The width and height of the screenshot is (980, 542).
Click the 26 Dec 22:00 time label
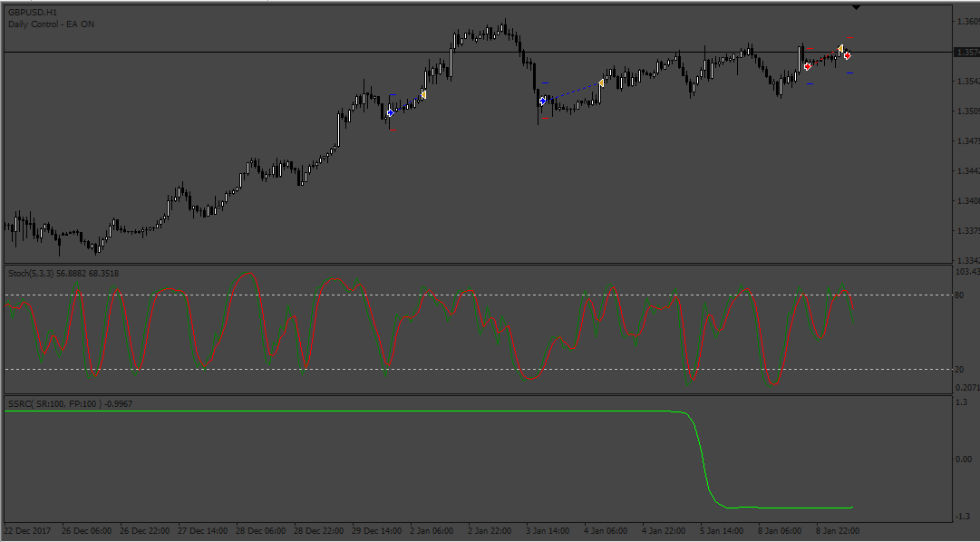coord(144,531)
